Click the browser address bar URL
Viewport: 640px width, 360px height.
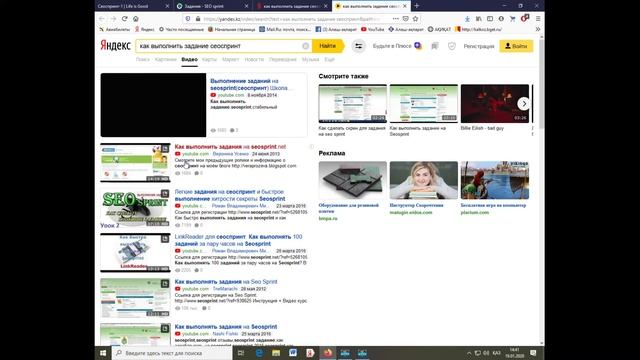[291, 19]
